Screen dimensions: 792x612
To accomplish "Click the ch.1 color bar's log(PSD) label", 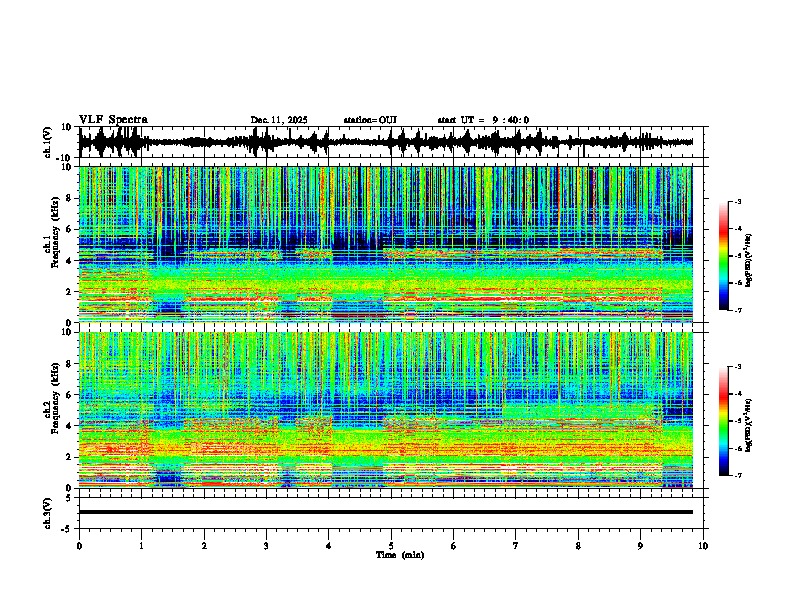I will click(749, 261).
